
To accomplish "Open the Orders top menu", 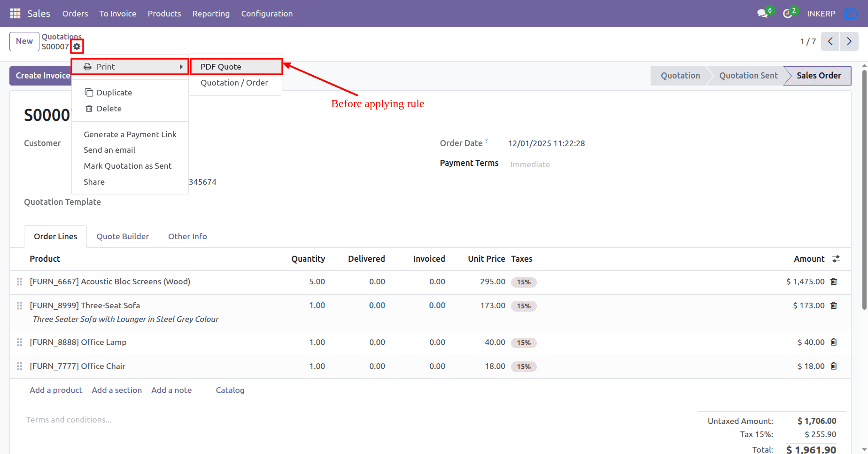I will click(x=75, y=14).
